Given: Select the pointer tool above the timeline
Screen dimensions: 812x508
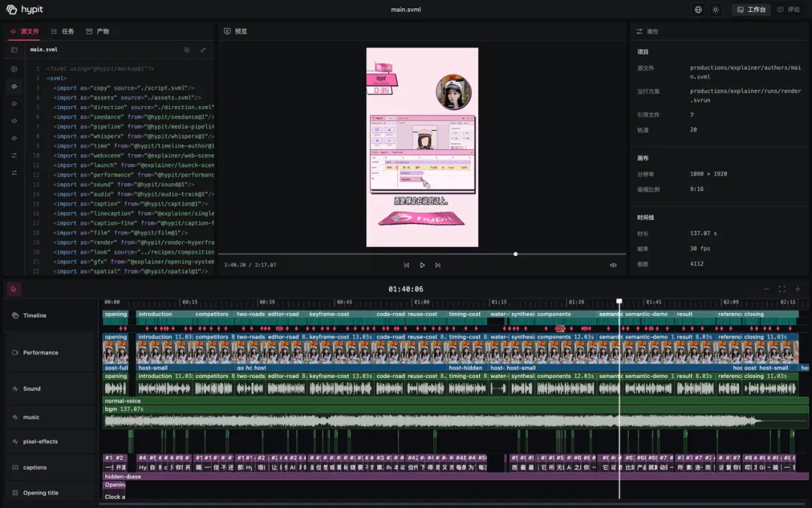Looking at the screenshot, I should [14, 289].
